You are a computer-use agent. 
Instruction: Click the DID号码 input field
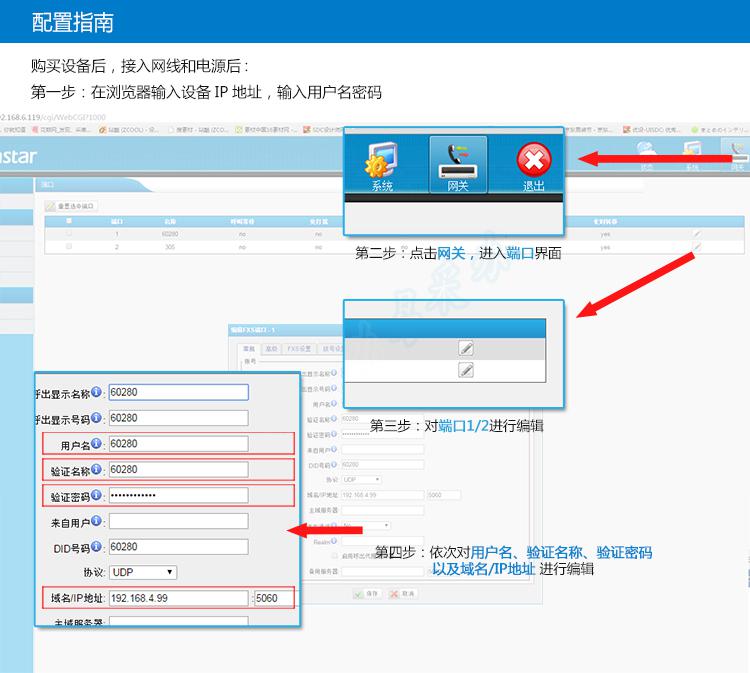coord(179,547)
